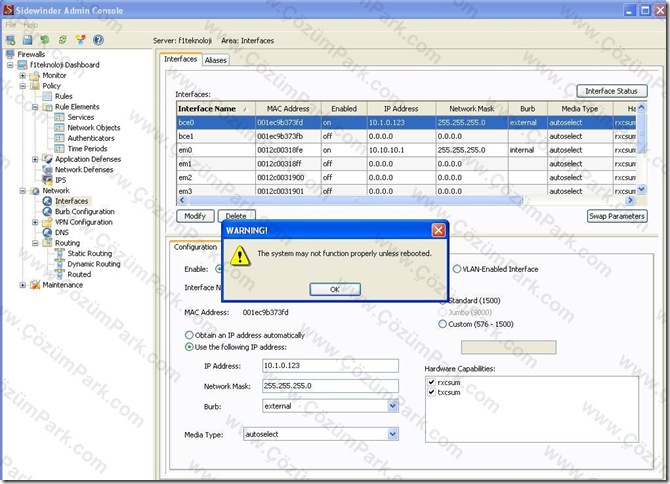
Task: Expand the VPN Configuration node
Action: click(x=35, y=222)
